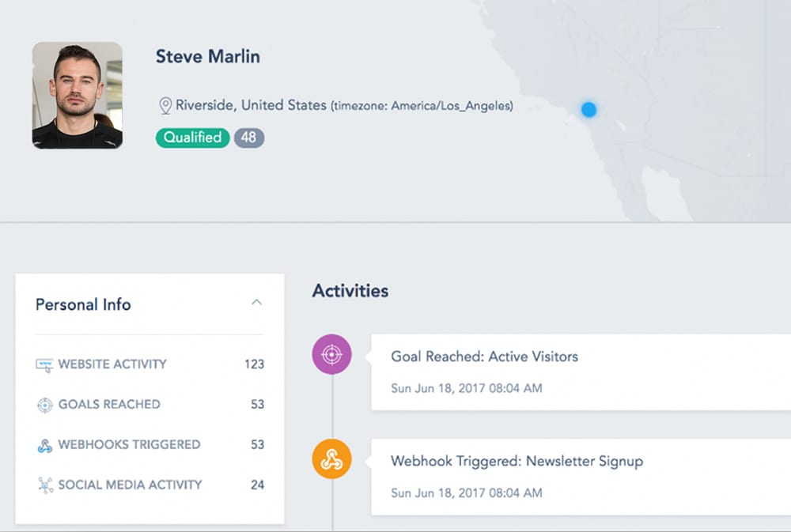The width and height of the screenshot is (791, 532).
Task: Click the lead score badge 48
Action: click(x=248, y=138)
